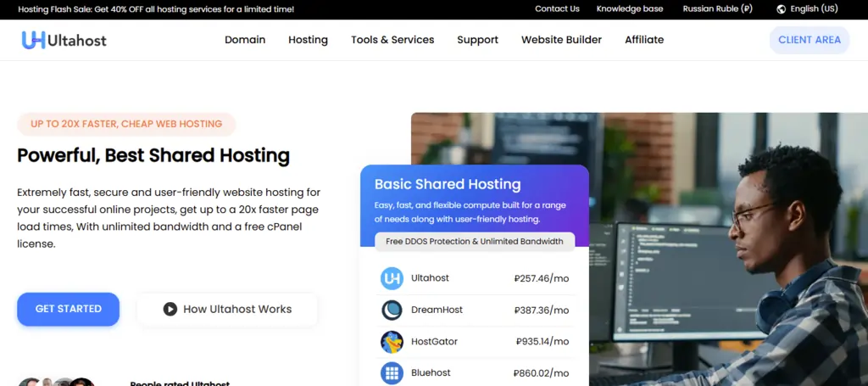Click the 'UP TO 20X FASTER' badge
The width and height of the screenshot is (868, 386).
[126, 124]
